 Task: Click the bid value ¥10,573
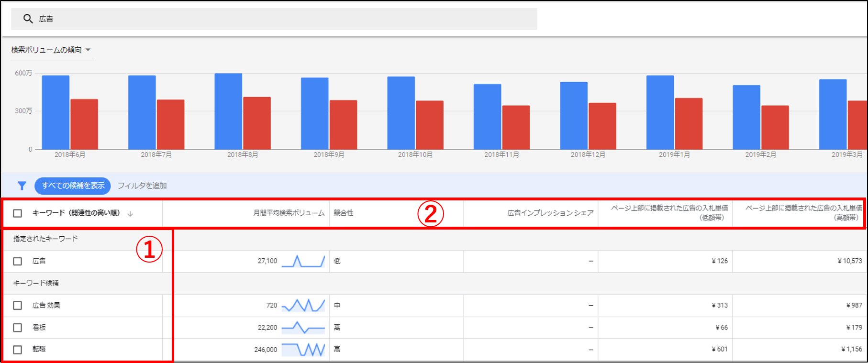coord(850,261)
